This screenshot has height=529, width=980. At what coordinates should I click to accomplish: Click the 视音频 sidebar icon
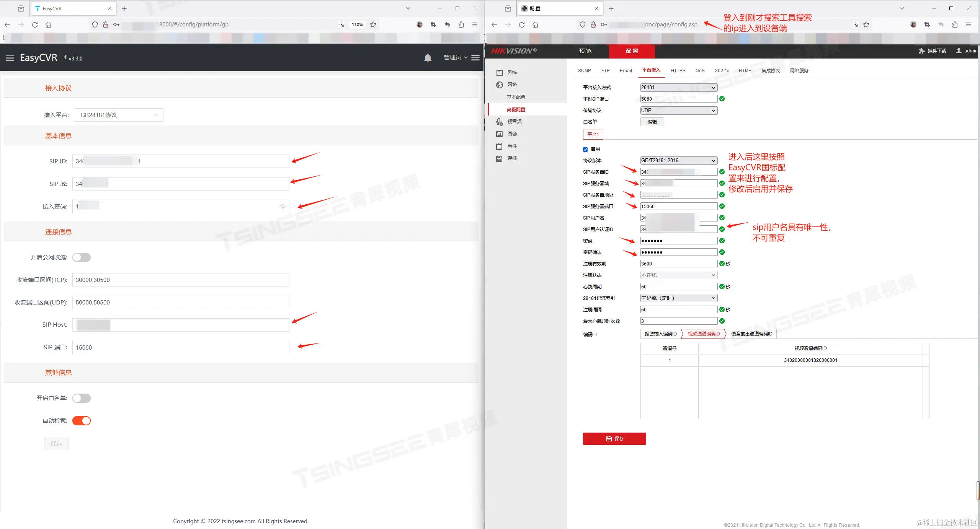[x=500, y=122]
